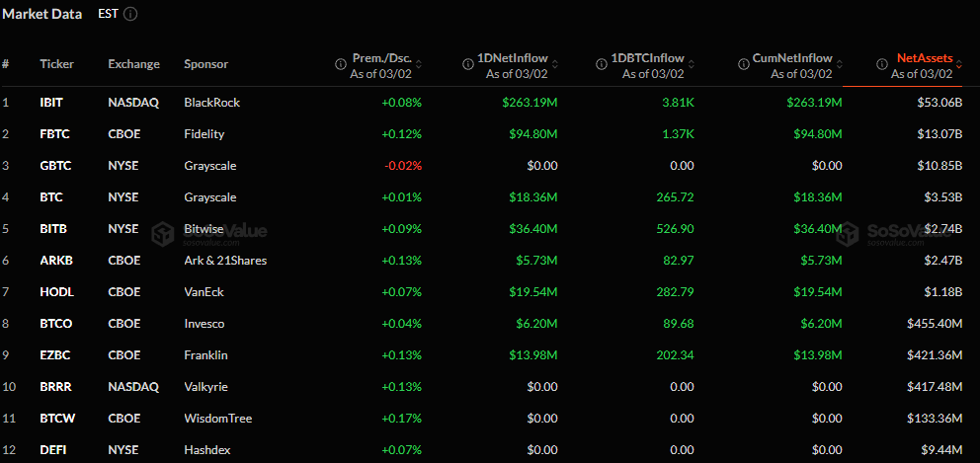Sort using the CumNetInflow sort arrows

[838, 65]
